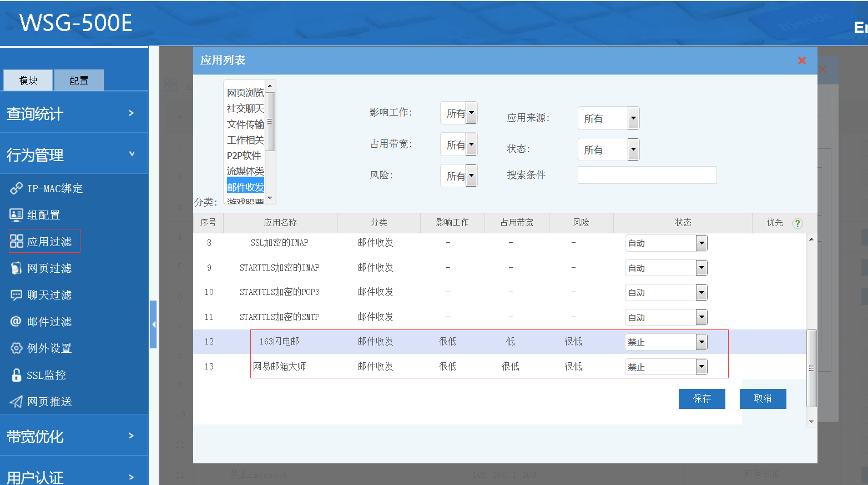Viewport: 868px width, 485px height.
Task: Click the 分类 column header
Action: [x=379, y=223]
